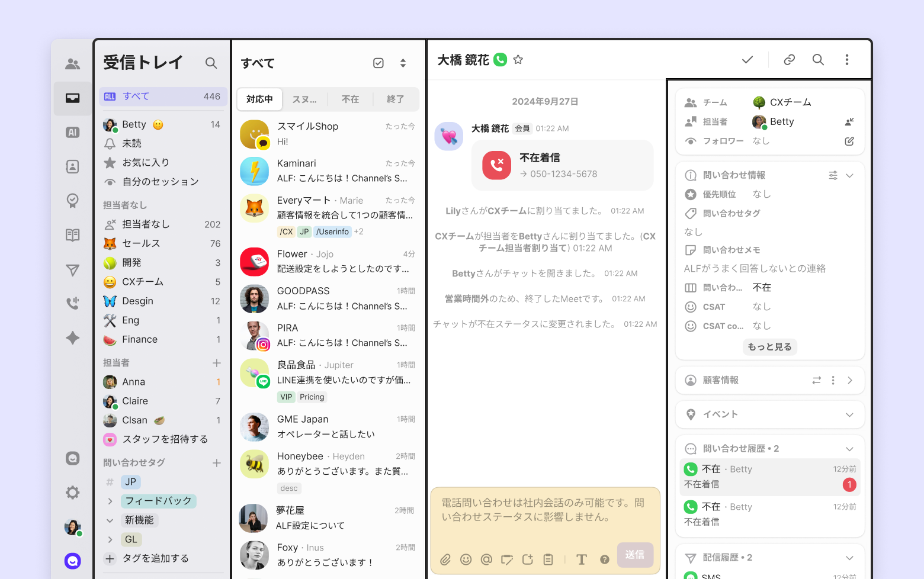The width and height of the screenshot is (924, 579).
Task: Collapse the 配信履歴 section
Action: click(849, 558)
